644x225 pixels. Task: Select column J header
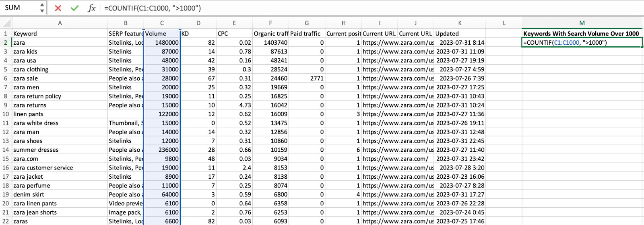[416, 23]
